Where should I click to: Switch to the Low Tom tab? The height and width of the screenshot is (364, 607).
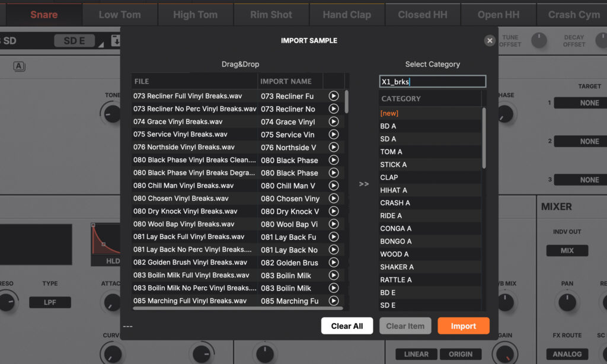coord(120,15)
